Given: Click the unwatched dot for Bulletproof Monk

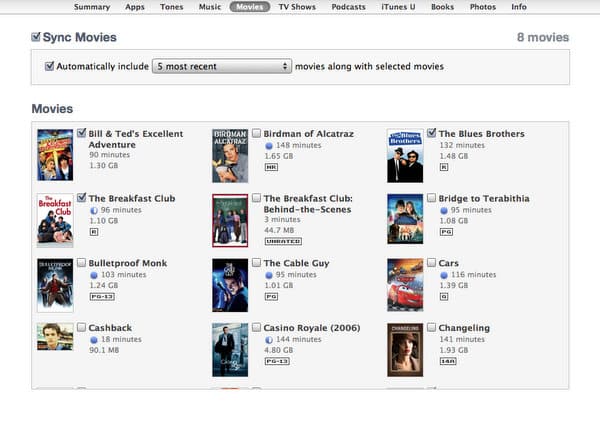Looking at the screenshot, I should pyautogui.click(x=94, y=275).
